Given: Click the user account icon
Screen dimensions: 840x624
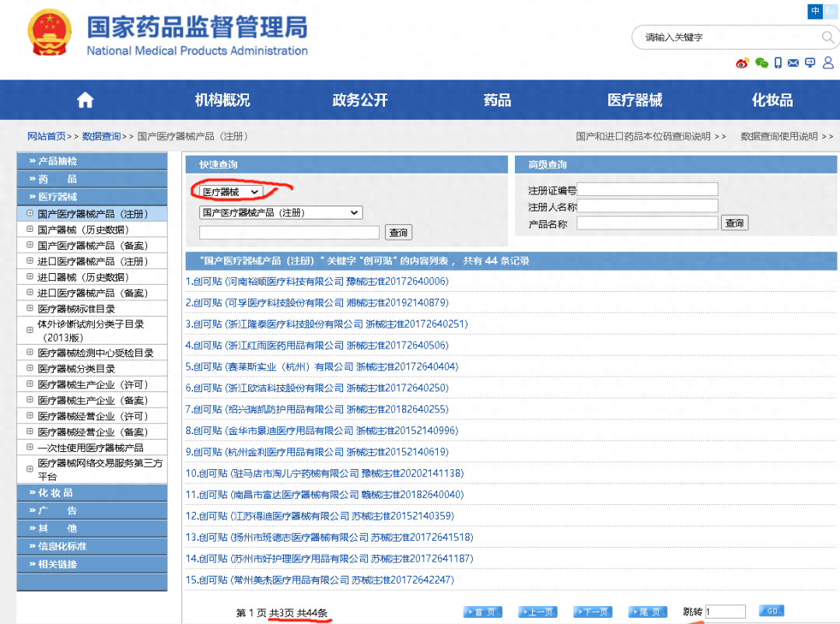Looking at the screenshot, I should (828, 62).
